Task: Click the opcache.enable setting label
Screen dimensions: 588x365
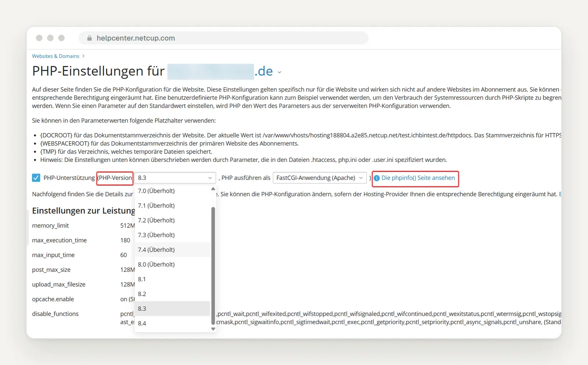Action: click(x=53, y=299)
